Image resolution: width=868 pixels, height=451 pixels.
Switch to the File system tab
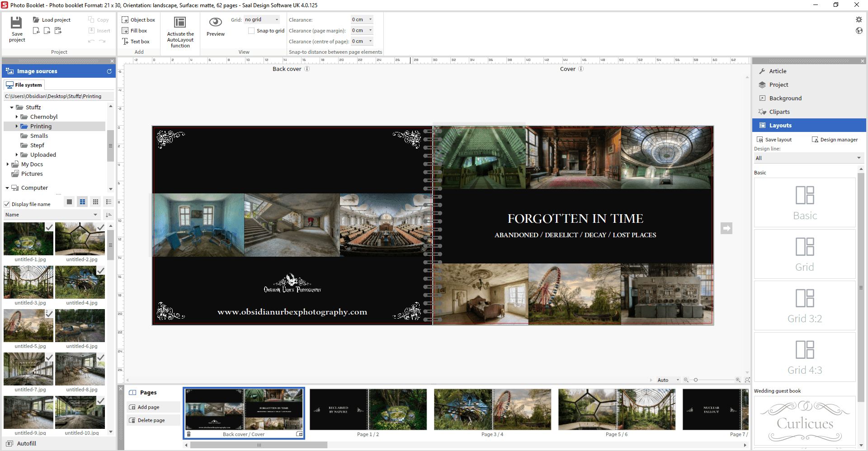tap(24, 85)
